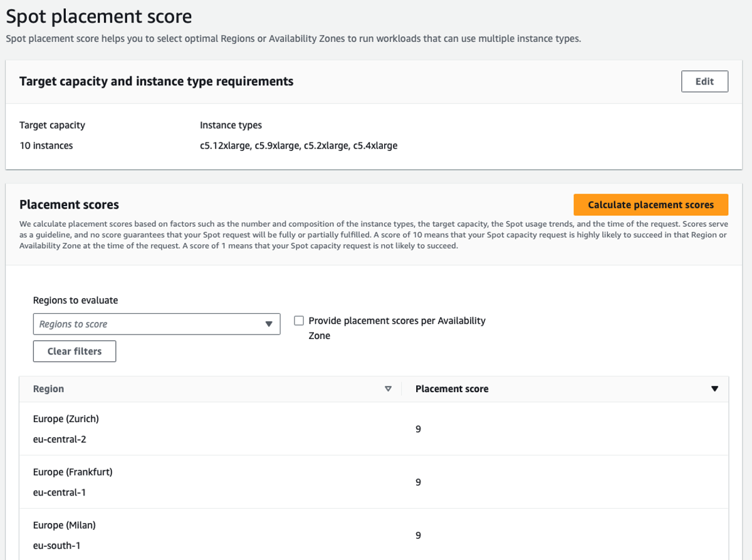The image size is (752, 560).
Task: Open the Regions to score dropdown arrow
Action: 269,324
